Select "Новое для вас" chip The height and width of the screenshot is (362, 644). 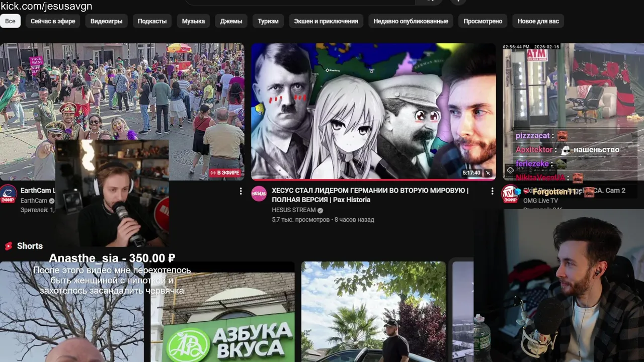tap(538, 21)
